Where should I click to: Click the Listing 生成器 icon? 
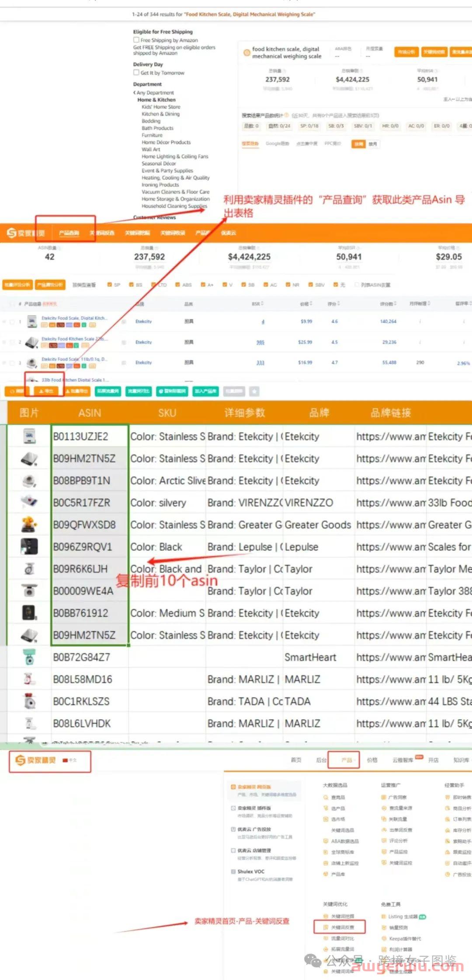[384, 916]
